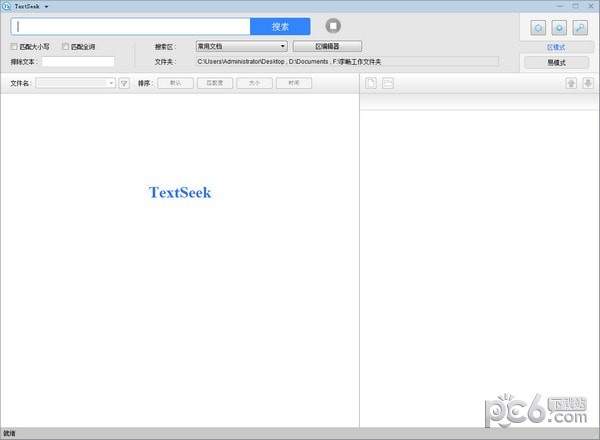Viewport: 600px width, 440px height.
Task: Open the 区编辑器 button
Action: click(327, 46)
